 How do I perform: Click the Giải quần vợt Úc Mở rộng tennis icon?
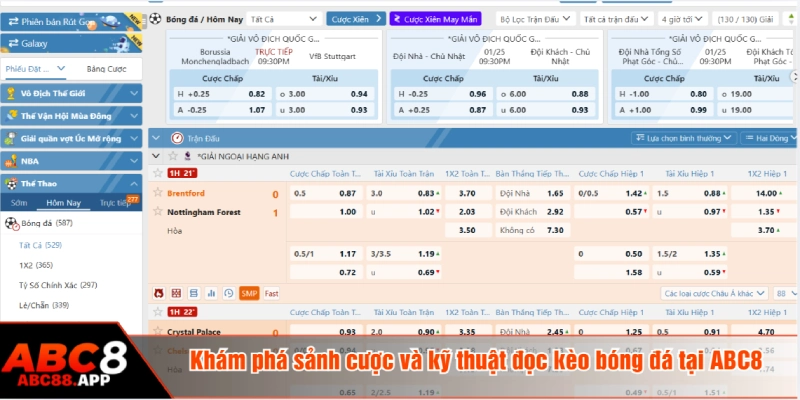11,138
